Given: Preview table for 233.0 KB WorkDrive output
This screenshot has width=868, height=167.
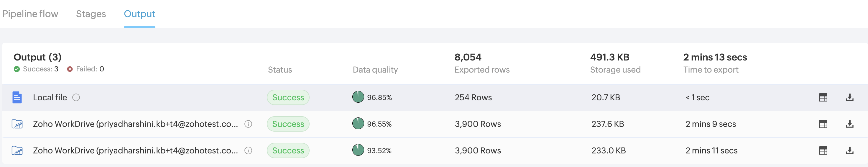Looking at the screenshot, I should coord(823,150).
